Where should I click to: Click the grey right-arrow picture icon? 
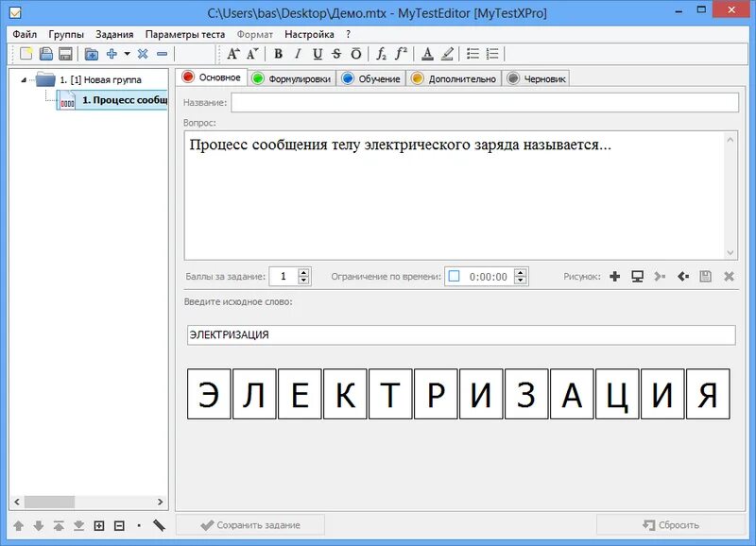[x=660, y=276]
